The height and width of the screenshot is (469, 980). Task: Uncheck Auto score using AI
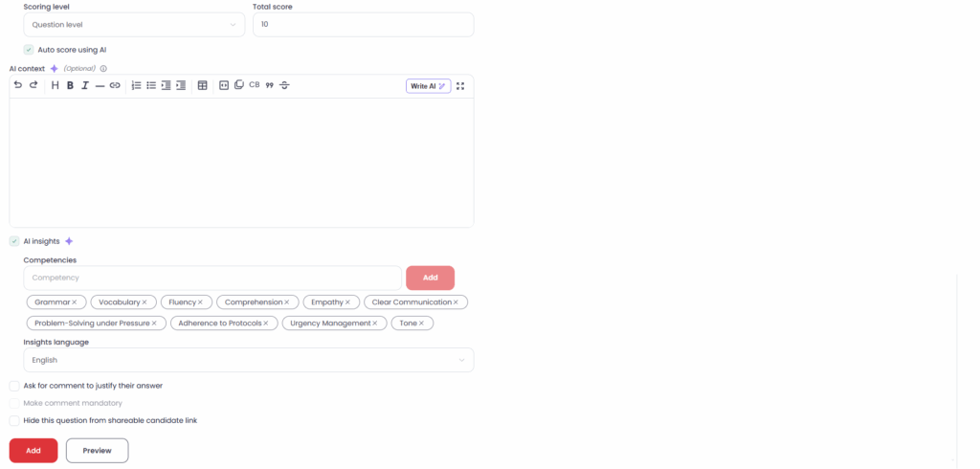29,50
